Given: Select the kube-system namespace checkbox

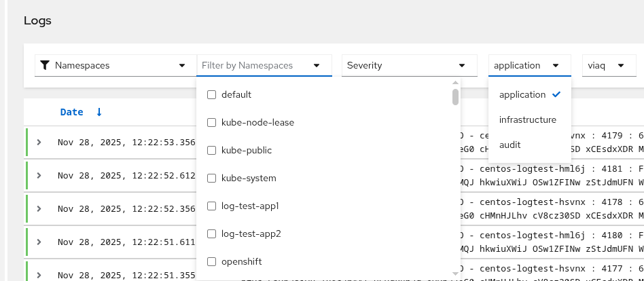Looking at the screenshot, I should 211,178.
